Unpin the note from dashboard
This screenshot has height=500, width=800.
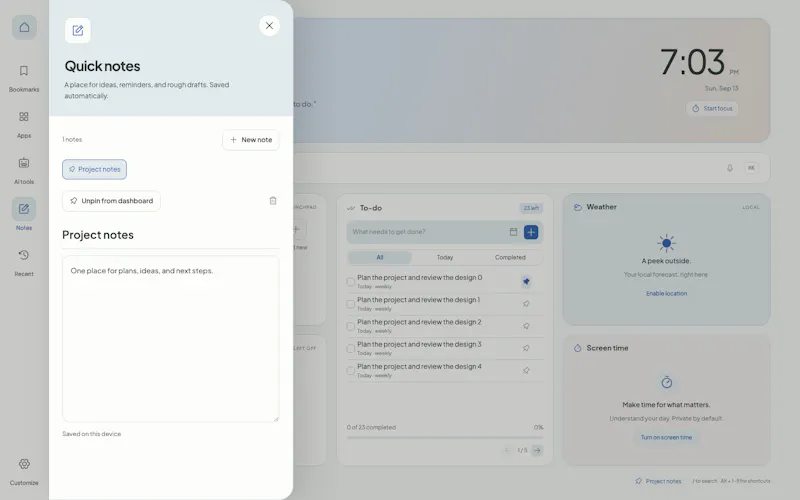(111, 201)
